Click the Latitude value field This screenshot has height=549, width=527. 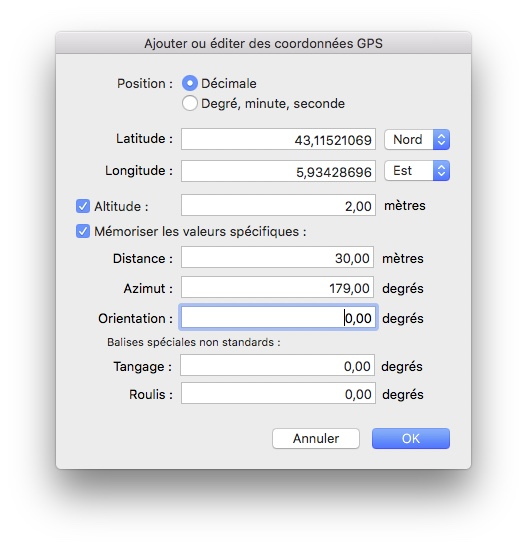pos(278,139)
